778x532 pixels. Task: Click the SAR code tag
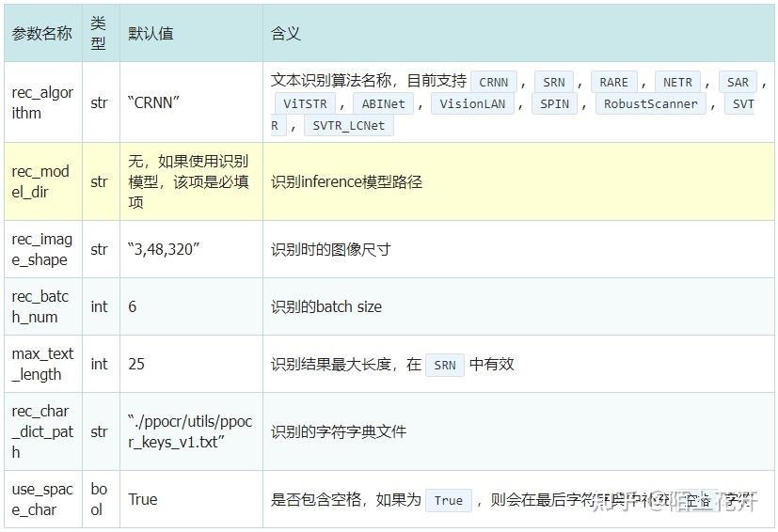tap(738, 82)
